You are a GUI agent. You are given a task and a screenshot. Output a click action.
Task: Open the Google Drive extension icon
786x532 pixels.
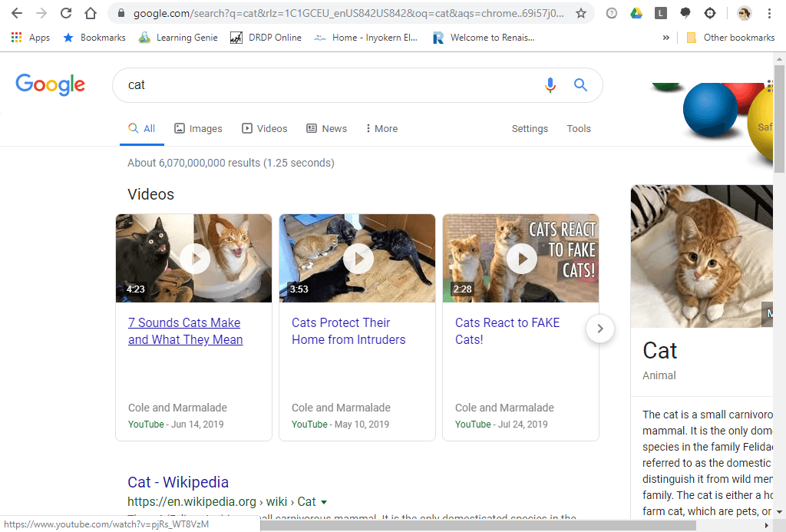[636, 13]
